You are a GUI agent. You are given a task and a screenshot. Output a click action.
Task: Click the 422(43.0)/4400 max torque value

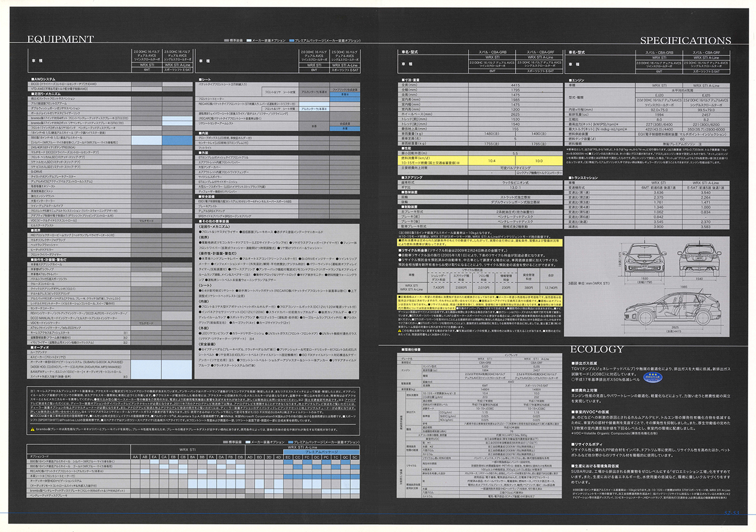tap(659, 129)
